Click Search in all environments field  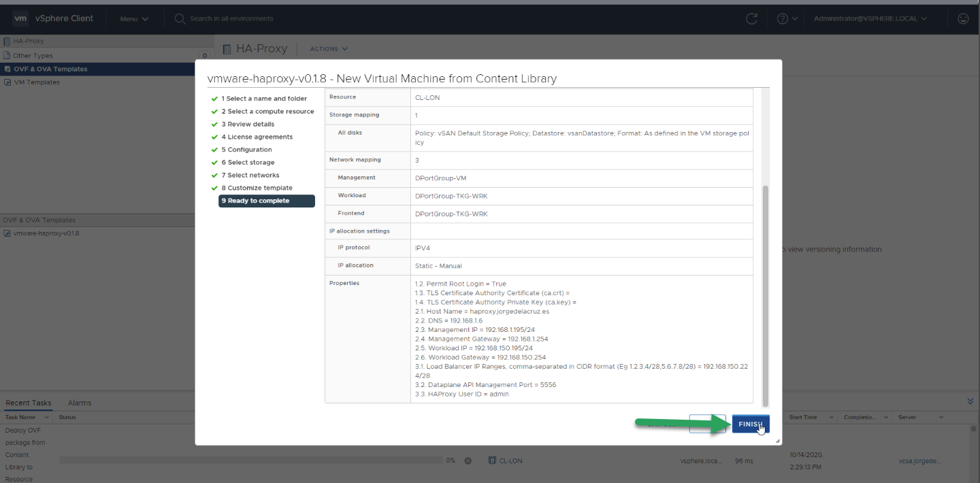pos(231,18)
